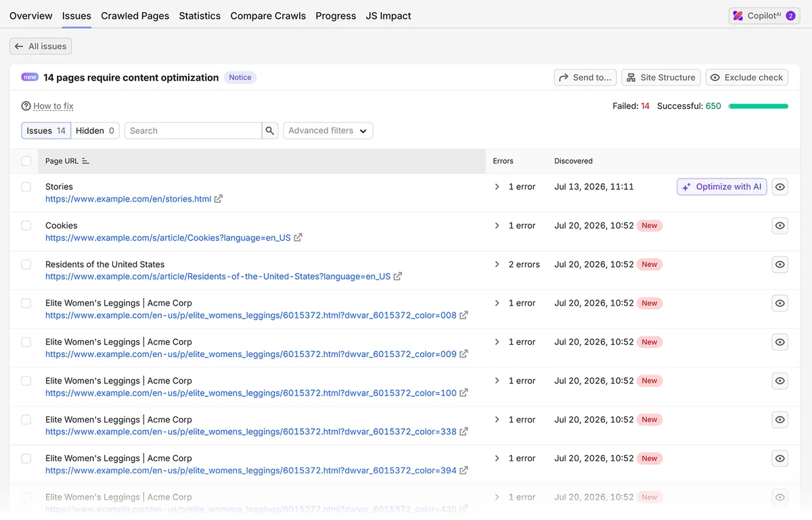Open external link icon for Residents-of-the-United-States URL
The height and width of the screenshot is (520, 812).
click(x=398, y=277)
